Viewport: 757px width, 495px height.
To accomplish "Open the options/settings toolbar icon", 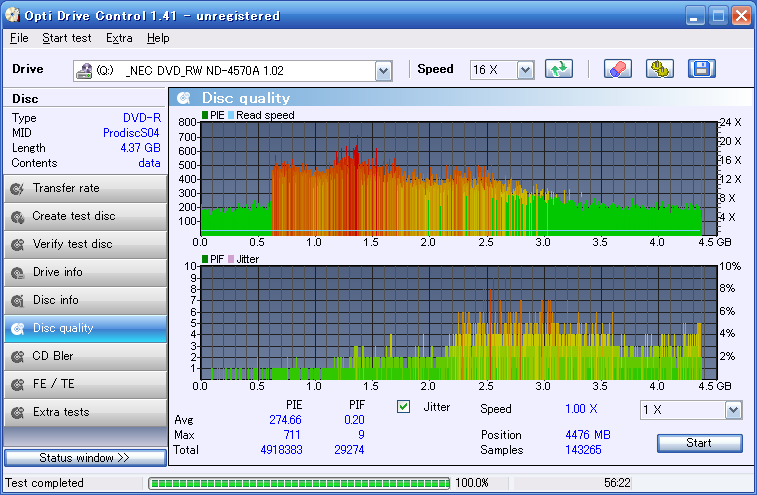I will pos(659,69).
